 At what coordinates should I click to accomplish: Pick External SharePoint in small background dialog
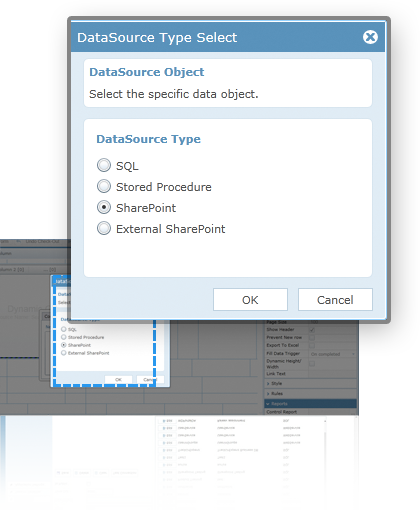[x=63, y=353]
